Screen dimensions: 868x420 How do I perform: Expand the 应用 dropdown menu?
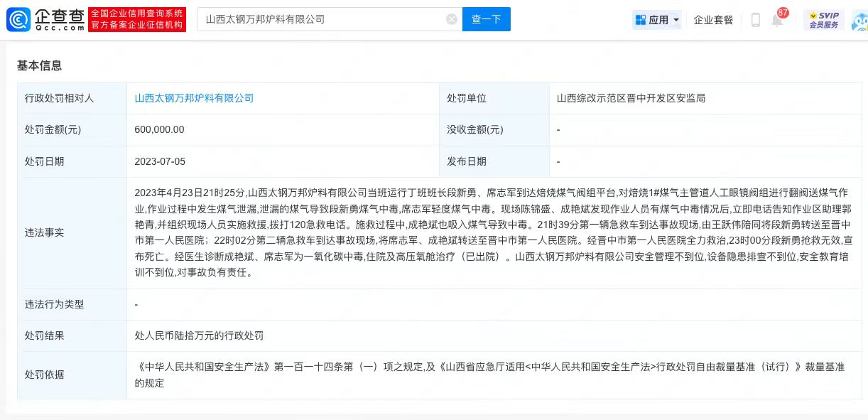(657, 20)
